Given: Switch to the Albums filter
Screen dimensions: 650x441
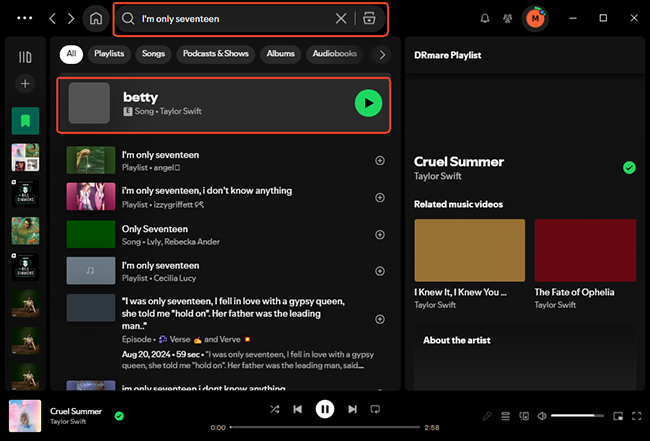Looking at the screenshot, I should click(x=281, y=54).
